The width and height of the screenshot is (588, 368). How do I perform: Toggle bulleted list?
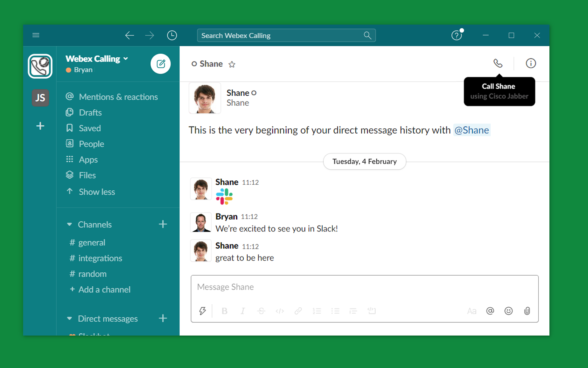[x=335, y=311]
